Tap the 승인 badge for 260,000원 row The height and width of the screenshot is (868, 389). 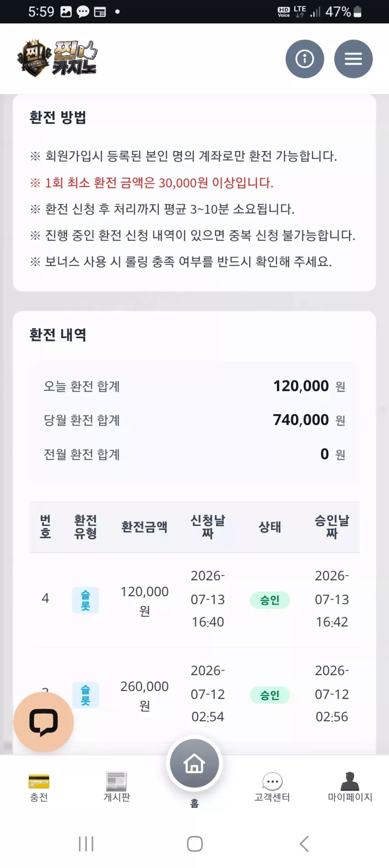pos(270,695)
